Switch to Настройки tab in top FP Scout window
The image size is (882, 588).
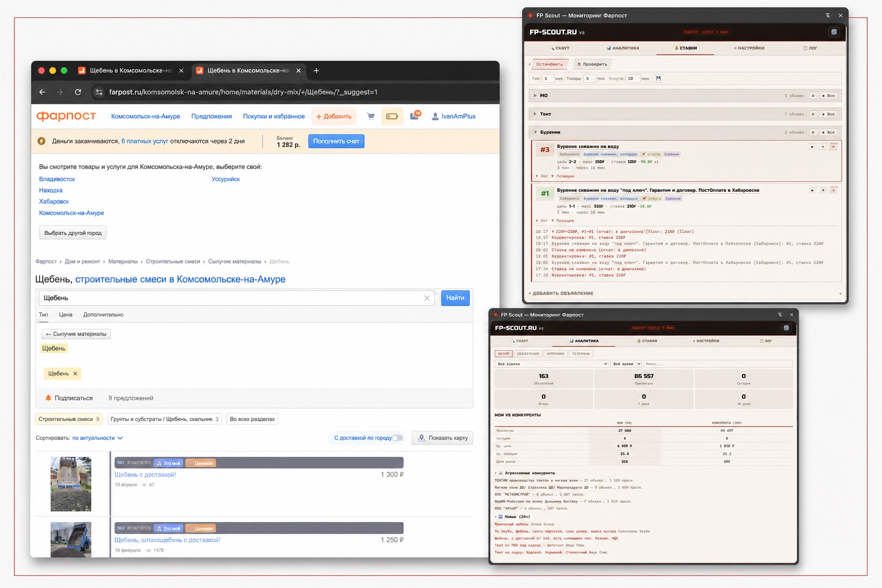tap(749, 48)
